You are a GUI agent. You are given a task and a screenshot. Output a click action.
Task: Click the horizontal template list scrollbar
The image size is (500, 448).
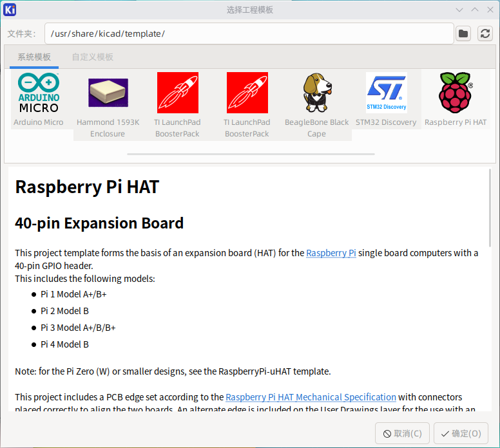(251, 154)
